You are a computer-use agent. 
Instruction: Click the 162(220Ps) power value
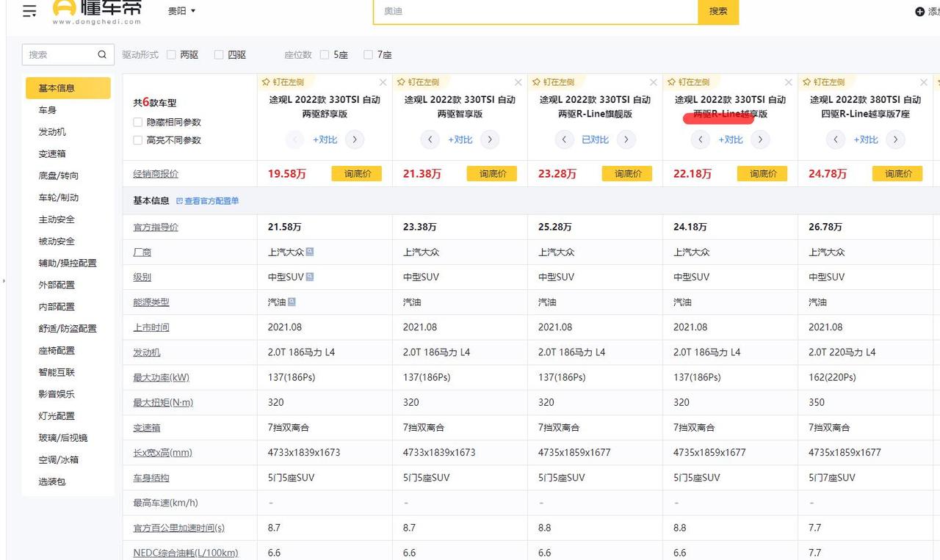tap(832, 377)
